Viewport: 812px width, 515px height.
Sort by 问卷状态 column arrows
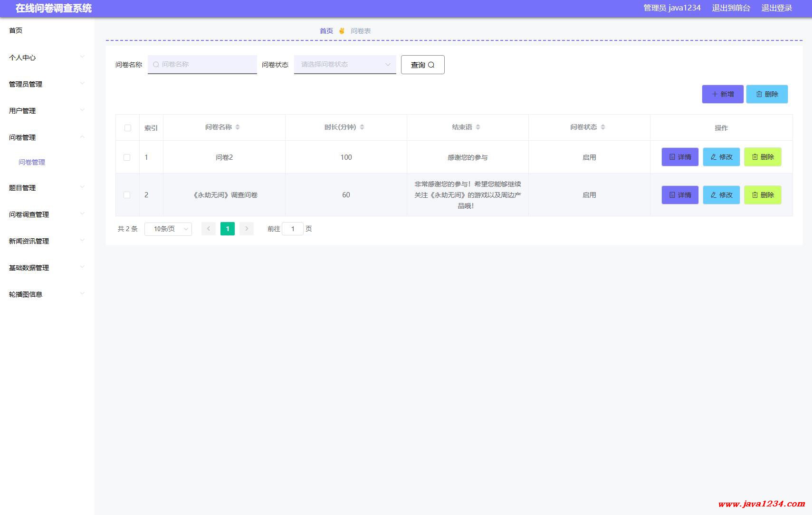pos(603,127)
